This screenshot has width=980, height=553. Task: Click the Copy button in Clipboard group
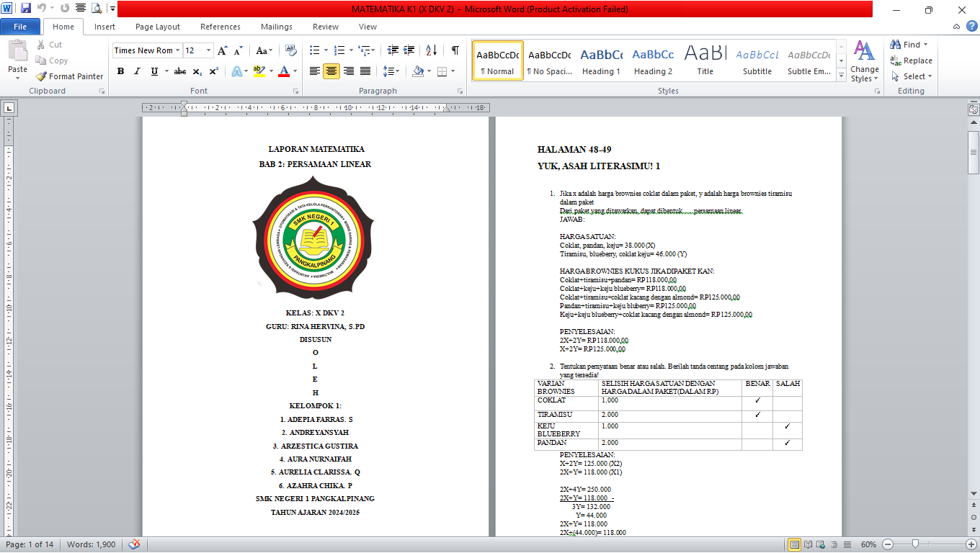pos(52,60)
